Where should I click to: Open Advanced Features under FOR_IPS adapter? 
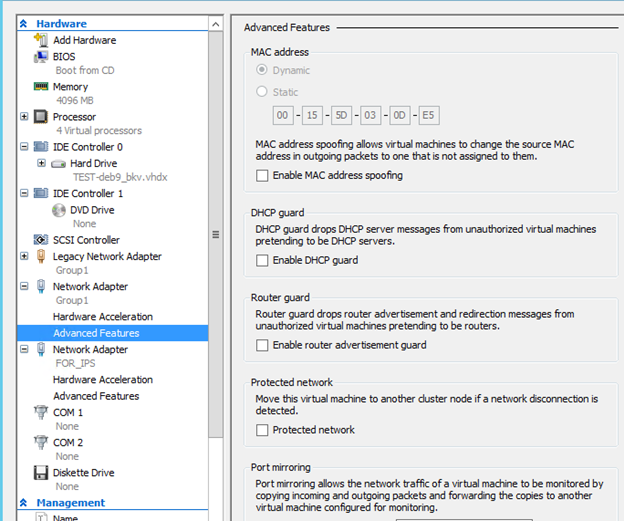click(96, 396)
